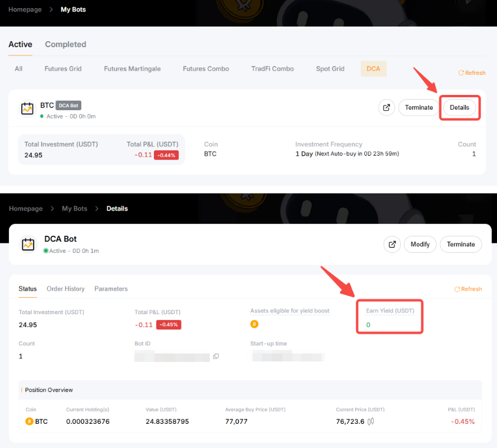Click BTC coin icon in Position Overview
The width and height of the screenshot is (497, 448).
[x=29, y=421]
